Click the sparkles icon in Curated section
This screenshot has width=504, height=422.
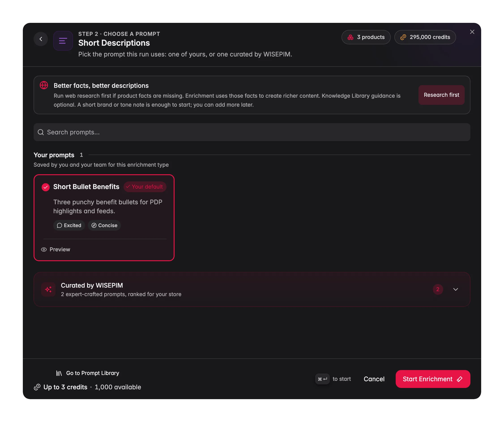[49, 289]
